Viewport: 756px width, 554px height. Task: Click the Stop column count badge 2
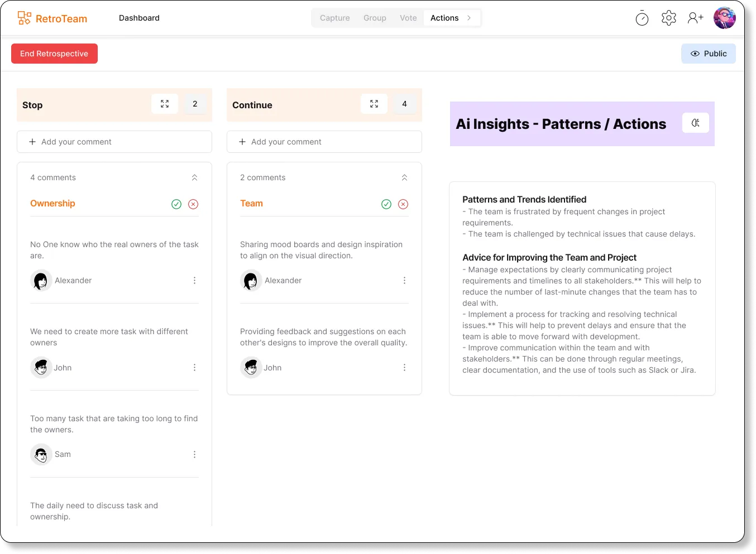pyautogui.click(x=195, y=104)
